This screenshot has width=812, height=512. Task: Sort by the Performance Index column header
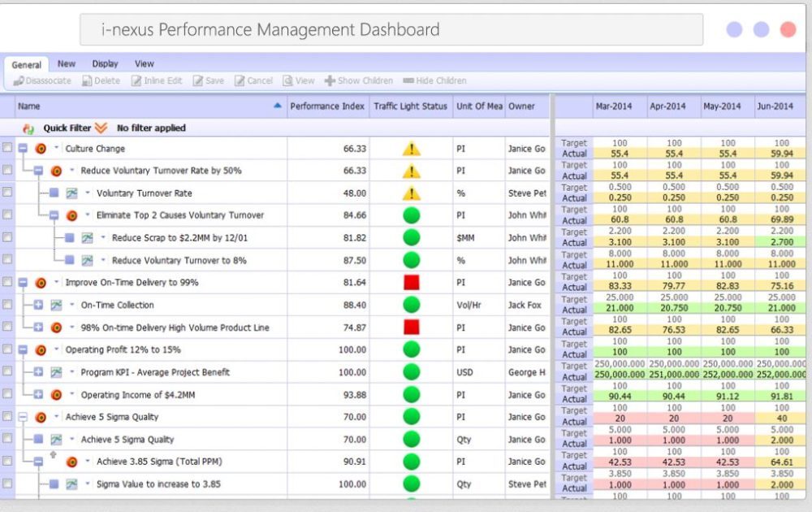click(x=327, y=106)
